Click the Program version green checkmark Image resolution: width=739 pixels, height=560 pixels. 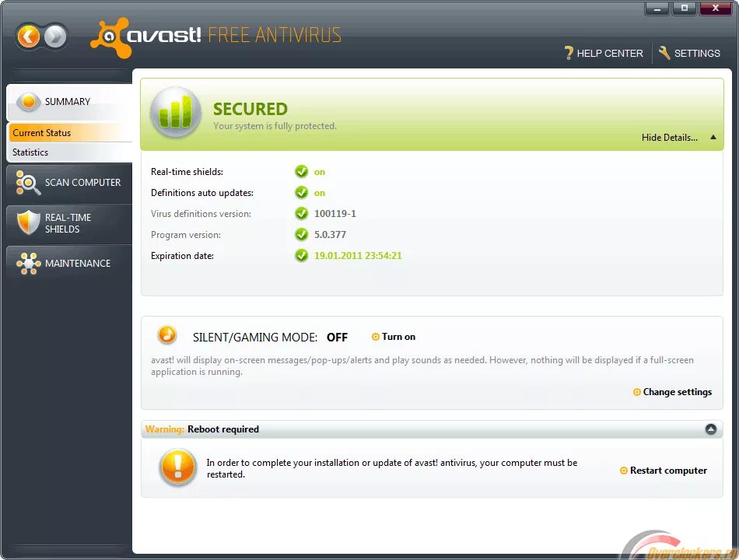301,234
